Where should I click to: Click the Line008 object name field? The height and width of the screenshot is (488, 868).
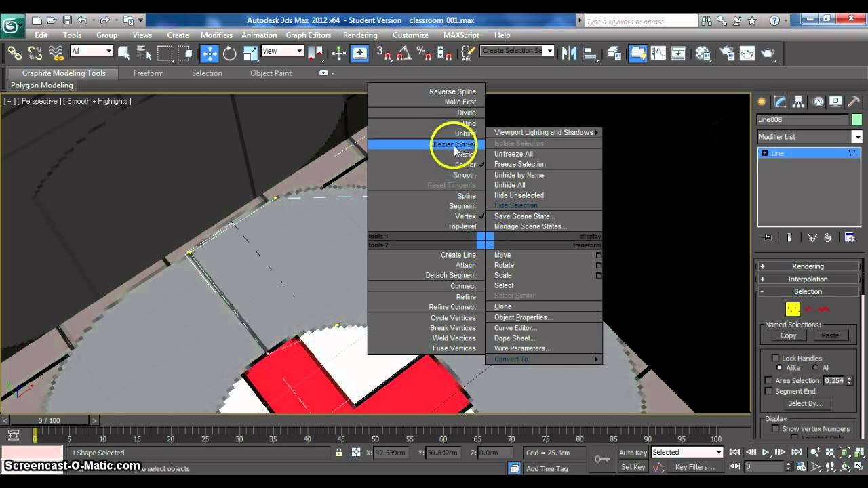(x=803, y=119)
